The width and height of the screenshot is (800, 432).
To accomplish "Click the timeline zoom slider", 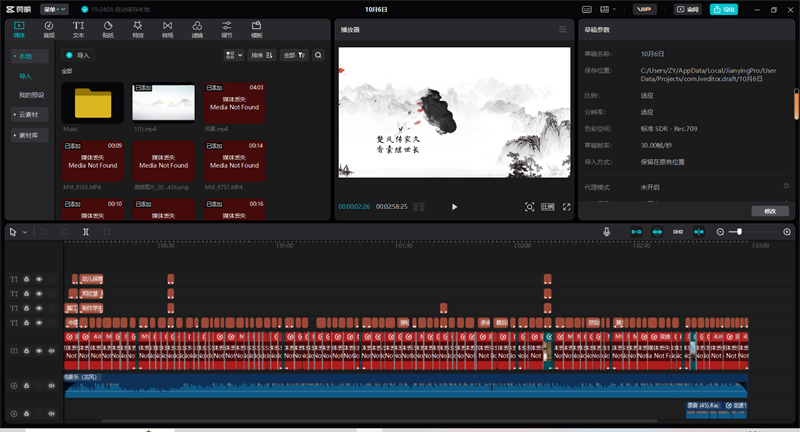I will tap(738, 231).
